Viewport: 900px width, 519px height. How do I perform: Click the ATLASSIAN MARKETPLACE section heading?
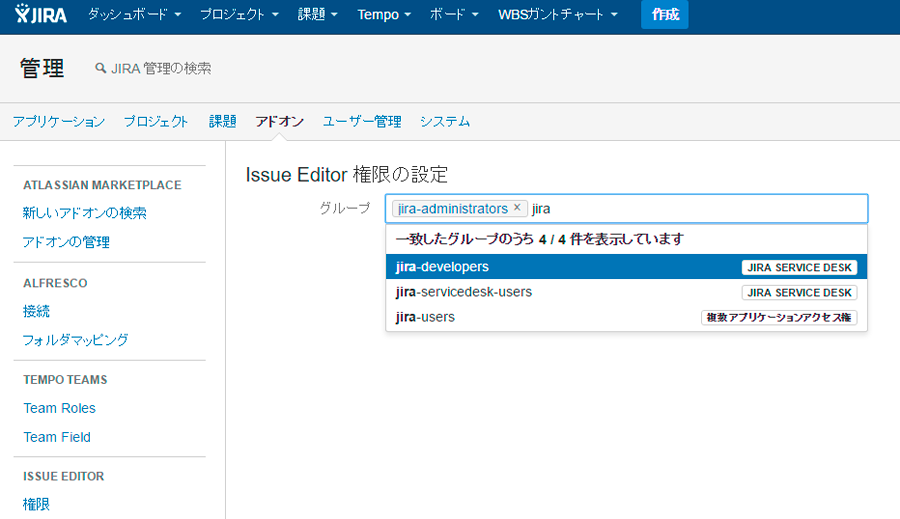(102, 185)
